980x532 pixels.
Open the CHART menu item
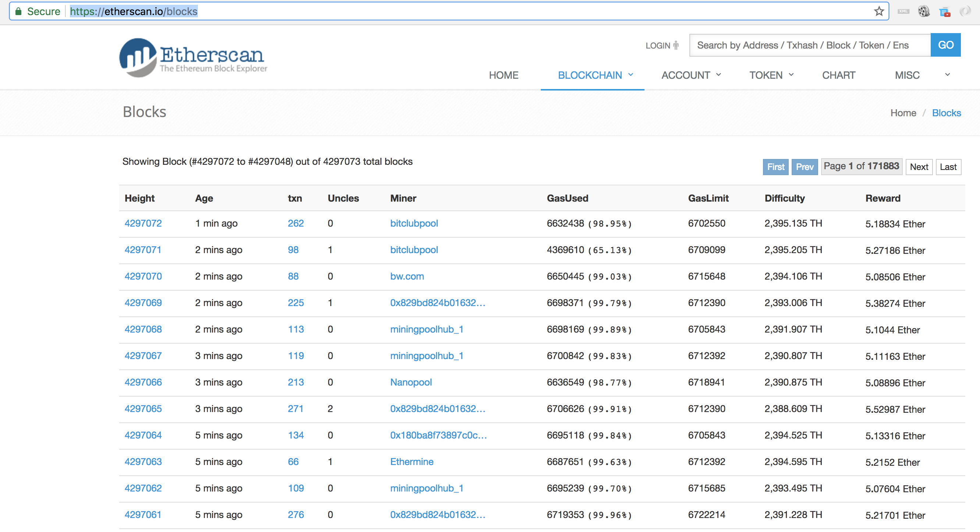[x=838, y=75]
